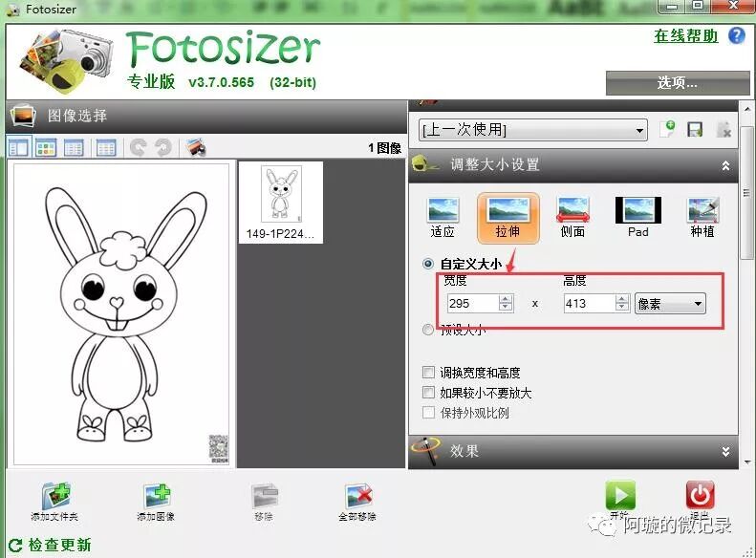Collapse the 调整大小设置 section
Image resolution: width=756 pixels, height=558 pixels.
(x=725, y=165)
